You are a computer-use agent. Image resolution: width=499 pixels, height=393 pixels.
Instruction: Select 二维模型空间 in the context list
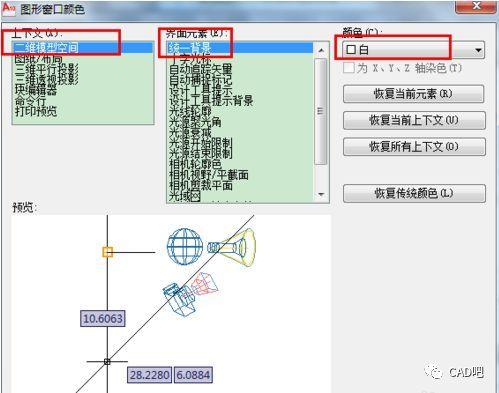[x=83, y=48]
